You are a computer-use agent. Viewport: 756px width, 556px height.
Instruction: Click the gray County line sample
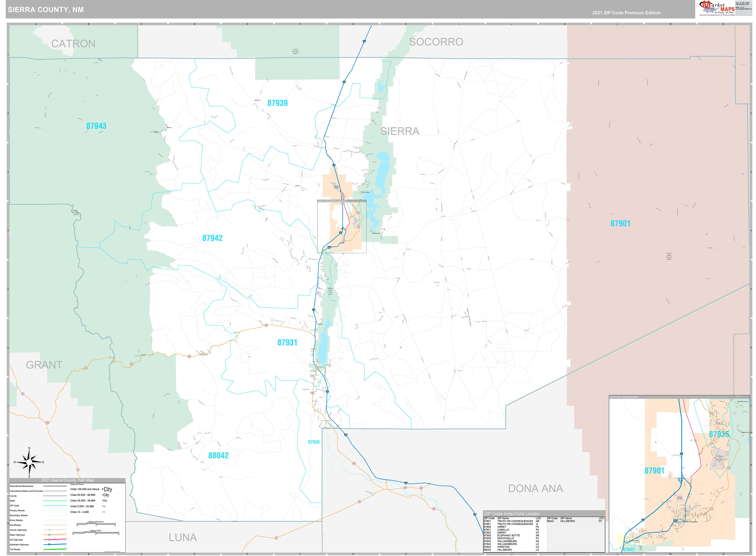(x=55, y=496)
